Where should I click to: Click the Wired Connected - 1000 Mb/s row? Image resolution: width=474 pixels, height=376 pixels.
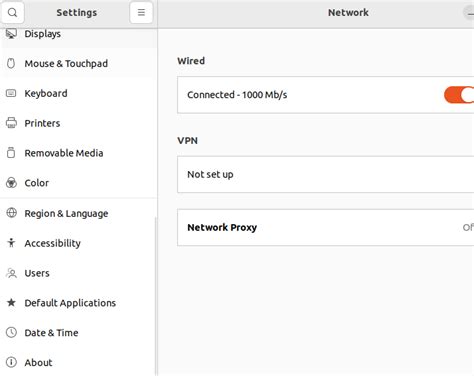(x=326, y=95)
